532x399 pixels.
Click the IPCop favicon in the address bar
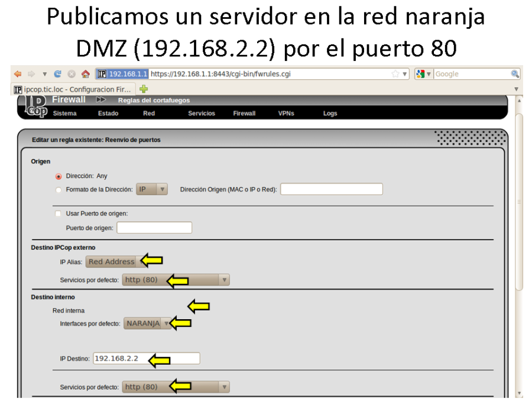click(103, 74)
